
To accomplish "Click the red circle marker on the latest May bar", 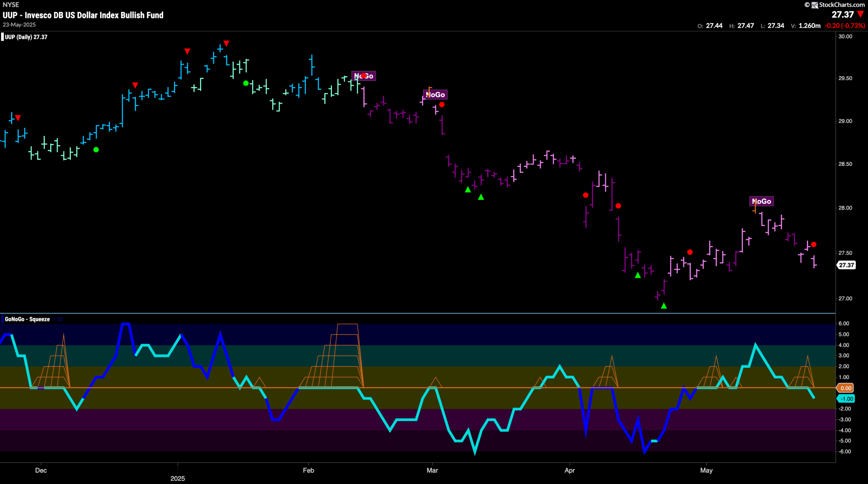I will coord(813,244).
